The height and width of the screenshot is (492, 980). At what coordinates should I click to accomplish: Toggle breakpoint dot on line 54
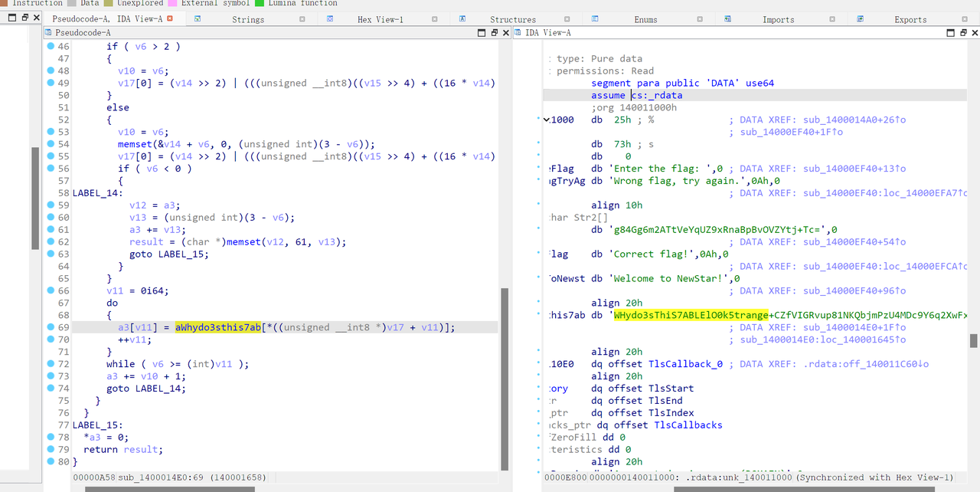click(x=51, y=144)
